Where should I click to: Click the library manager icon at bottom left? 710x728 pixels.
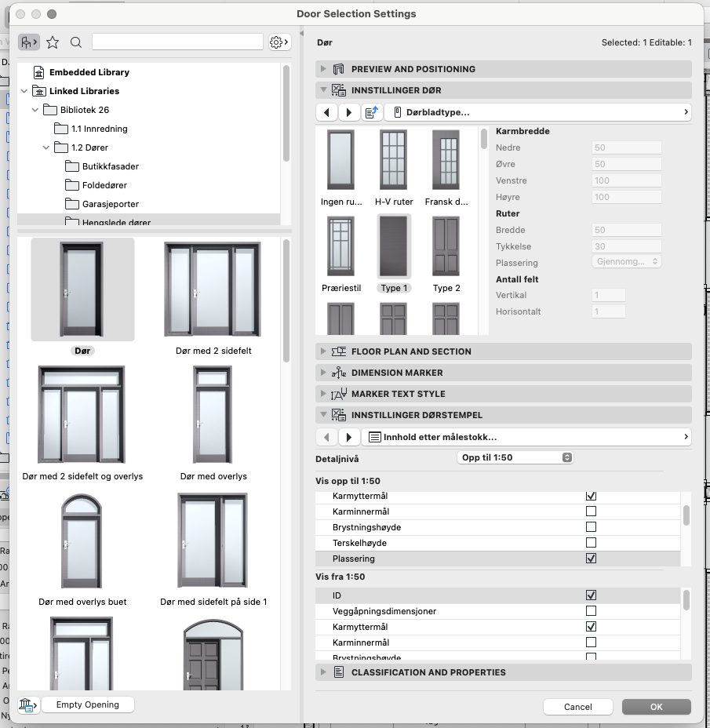(27, 704)
